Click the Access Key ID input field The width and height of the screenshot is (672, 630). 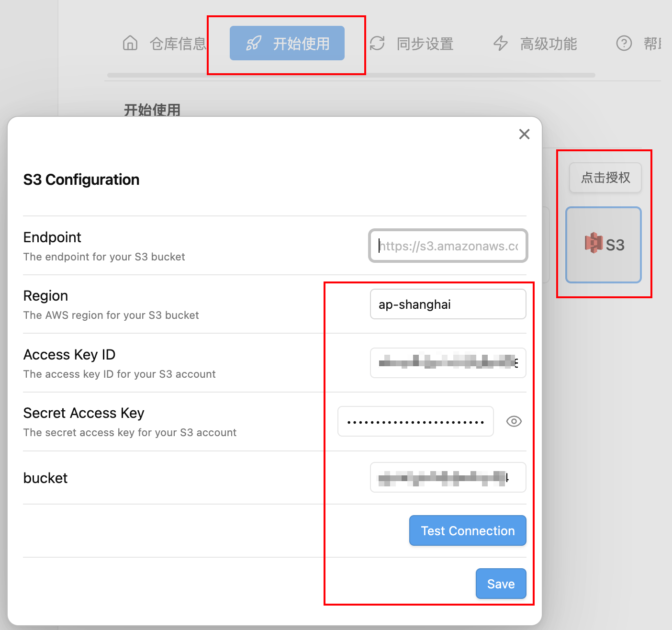pyautogui.click(x=448, y=362)
